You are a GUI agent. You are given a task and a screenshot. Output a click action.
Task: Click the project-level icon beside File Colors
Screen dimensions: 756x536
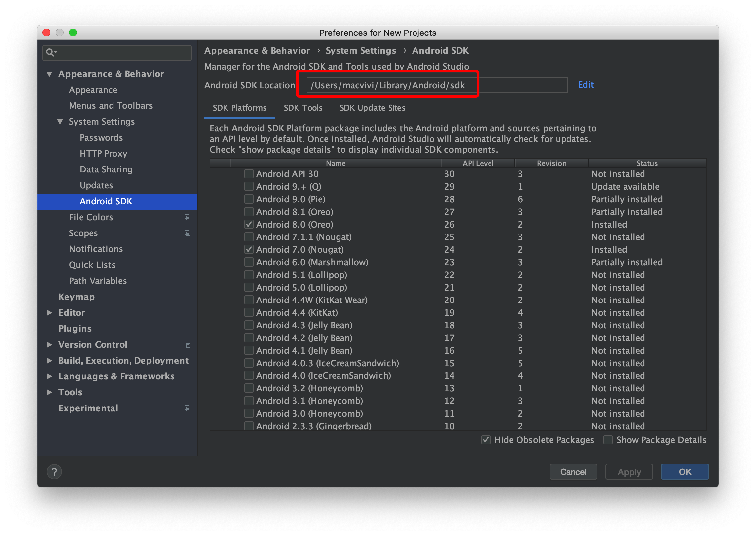pyautogui.click(x=188, y=217)
